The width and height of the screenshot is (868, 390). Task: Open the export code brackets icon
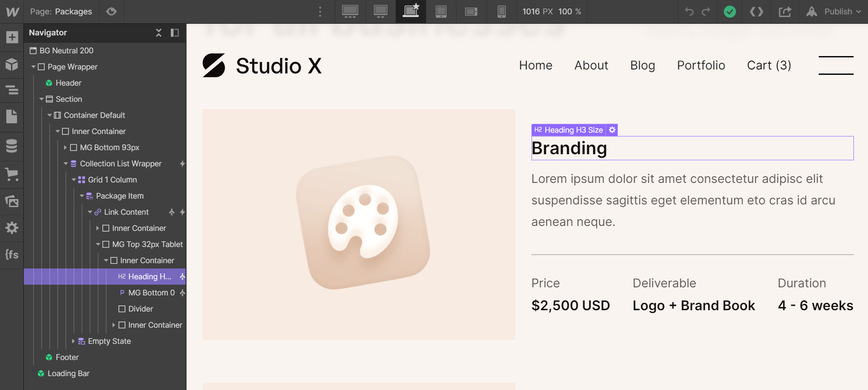click(756, 12)
